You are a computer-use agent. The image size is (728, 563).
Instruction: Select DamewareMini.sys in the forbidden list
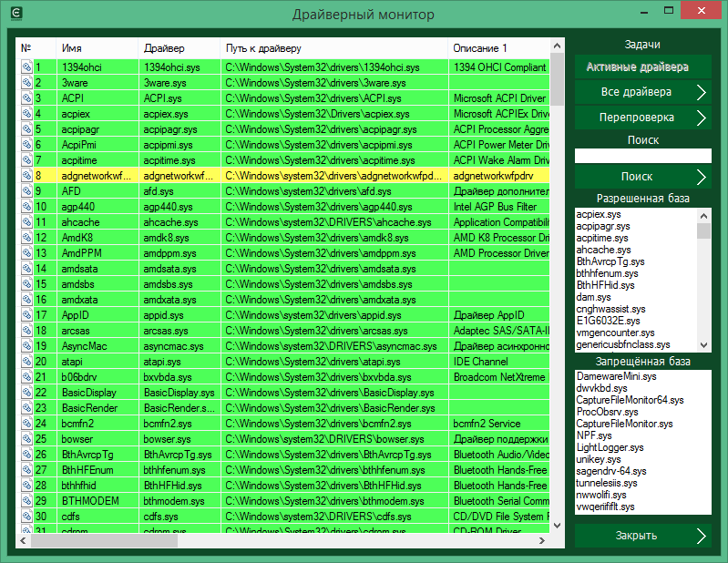(x=616, y=376)
